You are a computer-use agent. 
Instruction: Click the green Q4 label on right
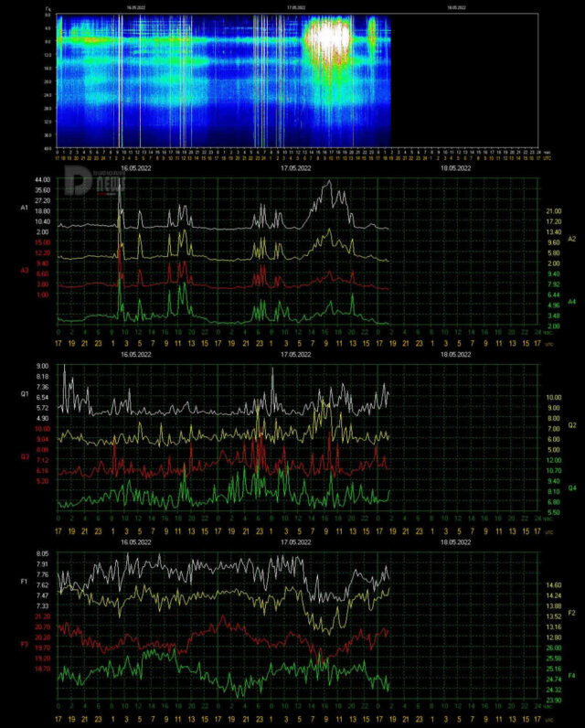(x=571, y=487)
